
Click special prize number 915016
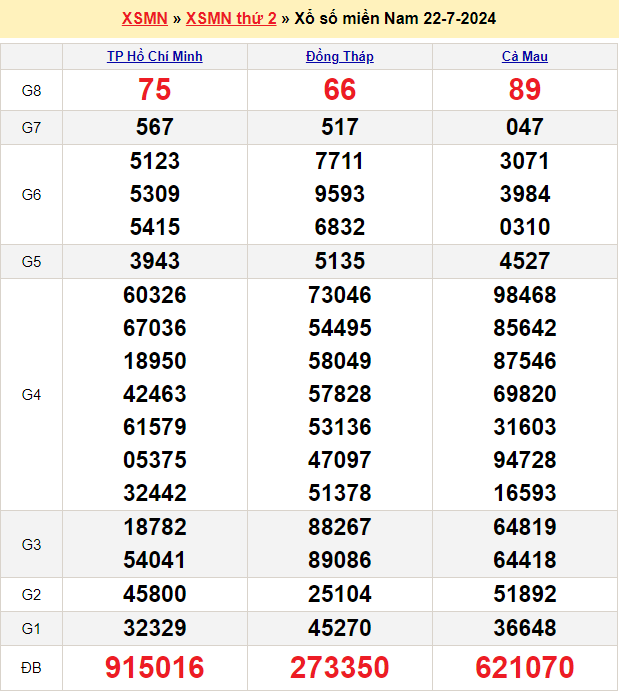click(x=155, y=667)
